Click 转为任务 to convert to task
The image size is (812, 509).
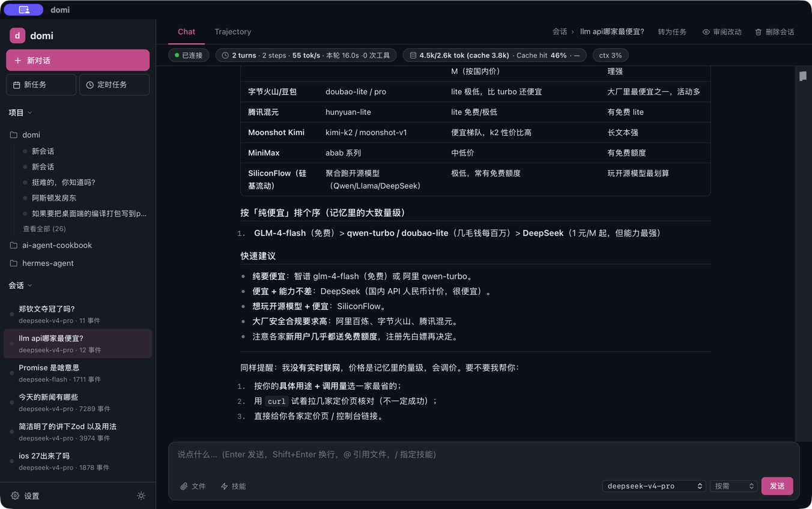point(672,32)
